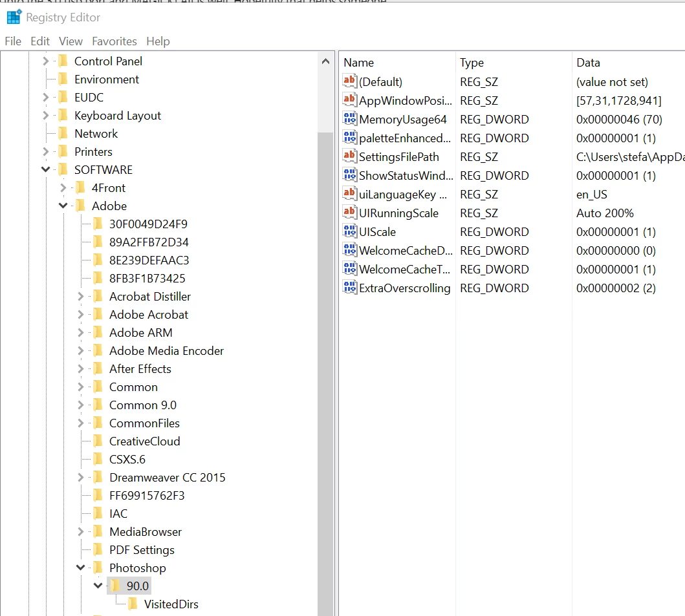Click the string icon of SettingsFilePath
Screen dimensions: 685x616
point(350,156)
